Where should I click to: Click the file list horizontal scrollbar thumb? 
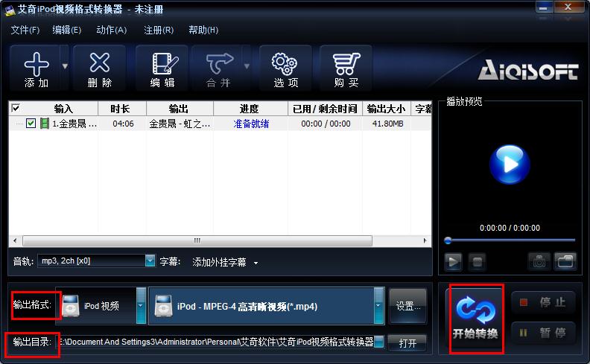tap(197, 240)
